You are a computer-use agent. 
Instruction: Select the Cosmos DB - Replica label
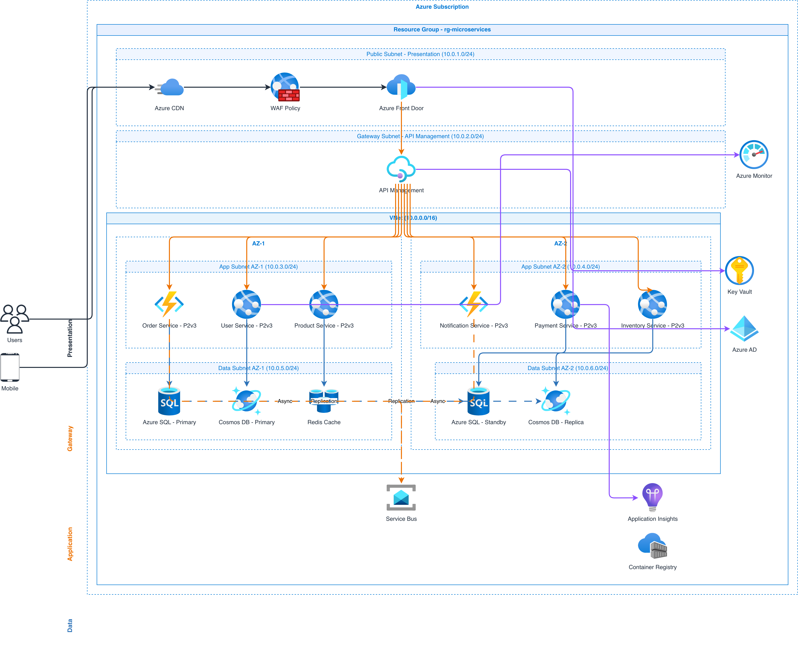pos(556,422)
